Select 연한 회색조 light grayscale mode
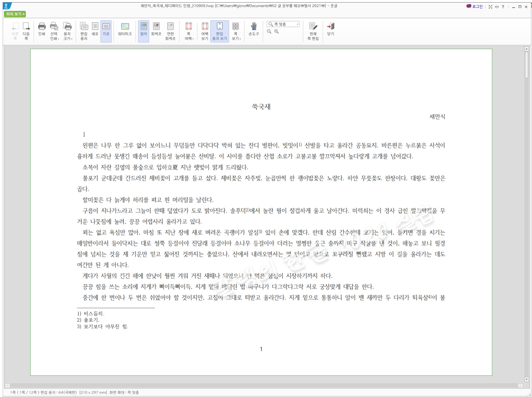 [170, 31]
